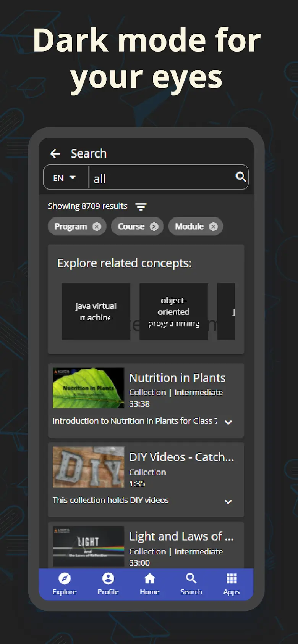Viewport: 298px width, 644px height.
Task: Remove the Program filter chip
Action: [x=97, y=227]
